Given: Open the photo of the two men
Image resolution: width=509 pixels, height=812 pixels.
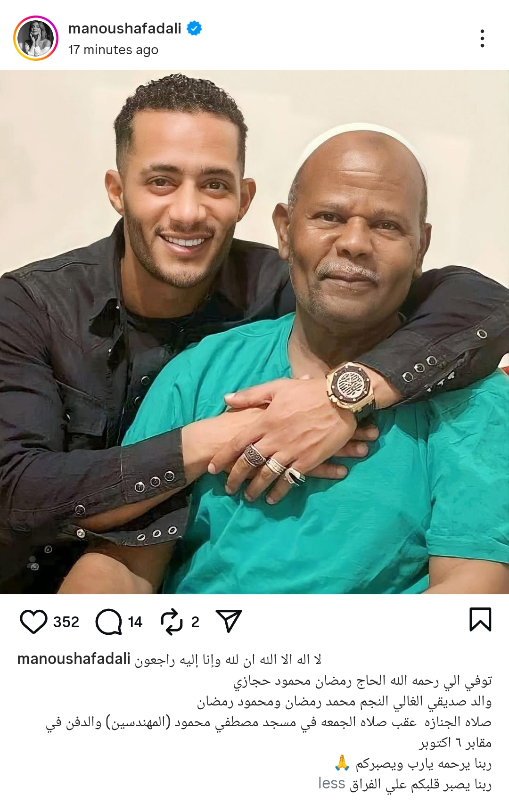Looking at the screenshot, I should (x=254, y=332).
